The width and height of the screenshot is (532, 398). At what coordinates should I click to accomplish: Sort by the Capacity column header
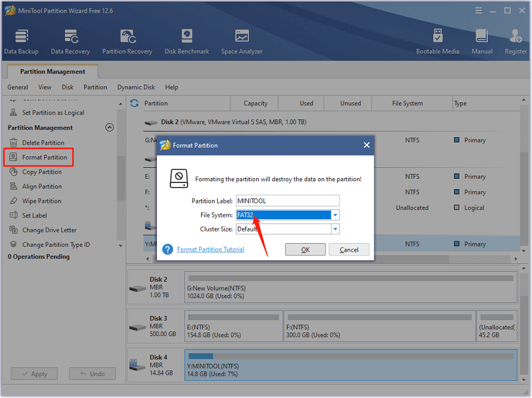pos(255,103)
